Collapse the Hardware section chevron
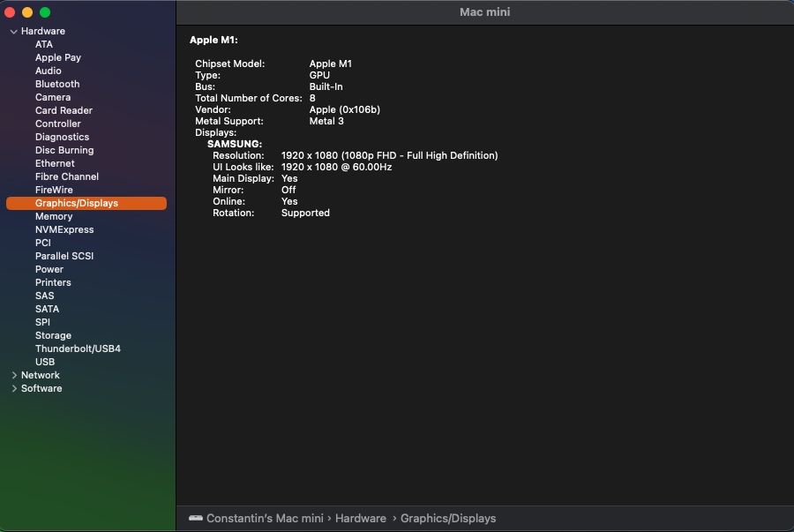Viewport: 794px width, 532px height. pos(13,32)
